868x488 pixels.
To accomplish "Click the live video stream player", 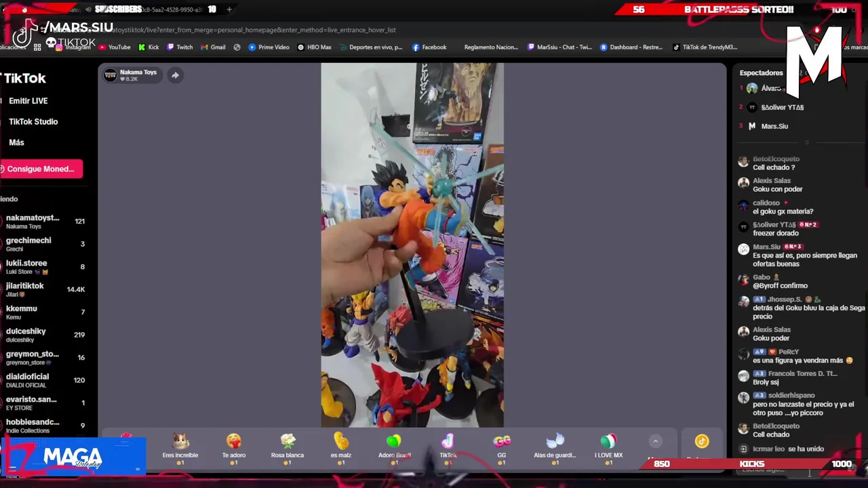I will pos(412,245).
